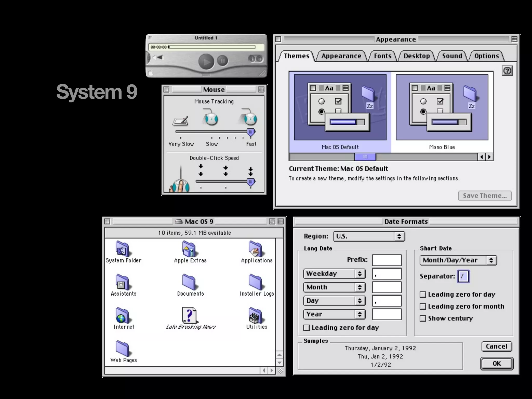Click the two-button control at player's right
The width and height of the screenshot is (532, 399).
(256, 59)
